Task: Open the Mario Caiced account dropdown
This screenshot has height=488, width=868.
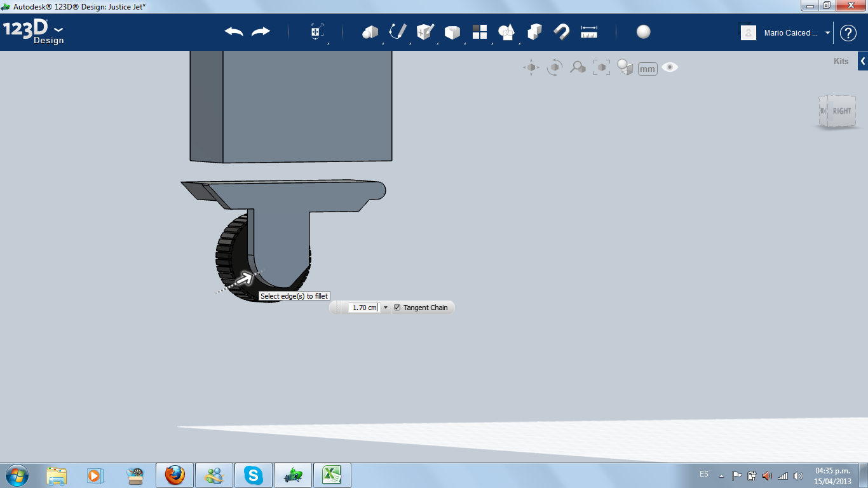Action: (x=797, y=33)
